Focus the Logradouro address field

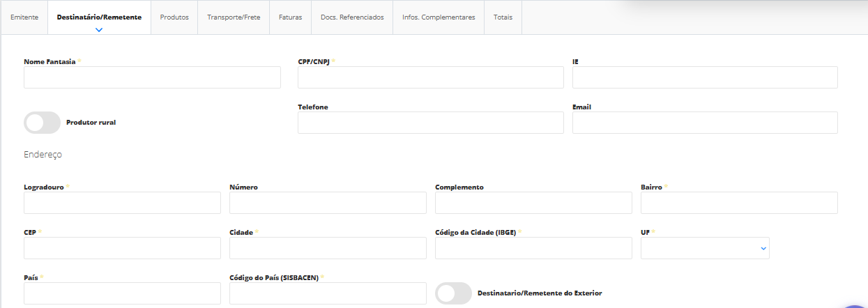122,203
